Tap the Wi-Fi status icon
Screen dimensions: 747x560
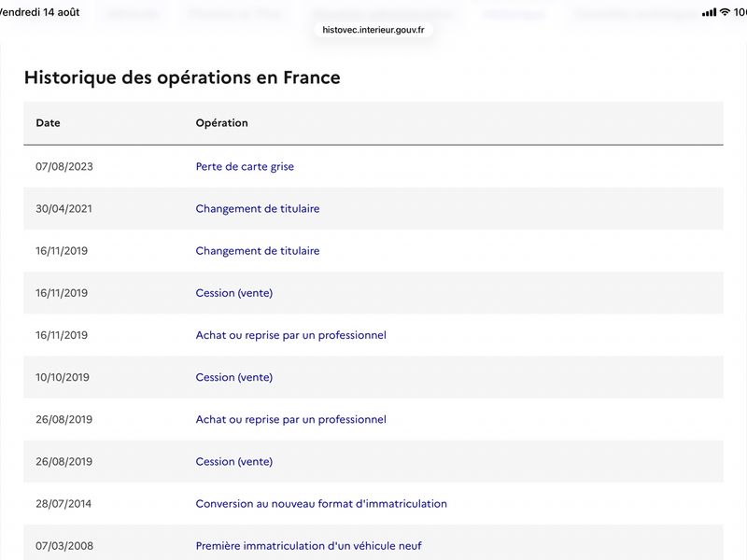725,12
